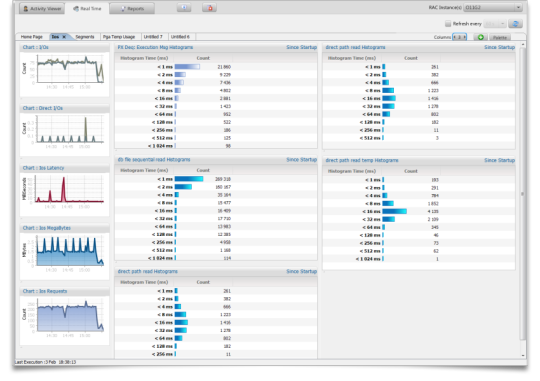Open the Reports tab
The height and width of the screenshot is (381, 540).
coord(132,9)
